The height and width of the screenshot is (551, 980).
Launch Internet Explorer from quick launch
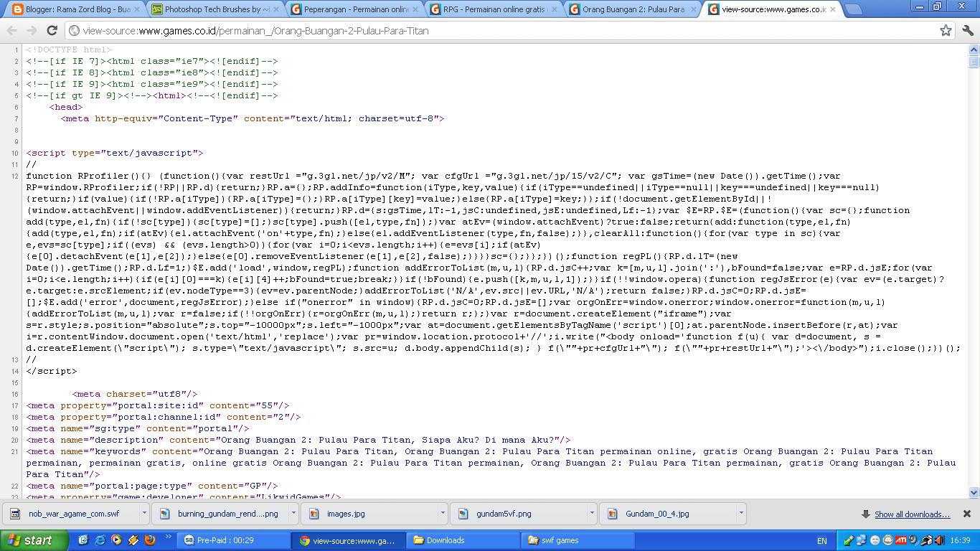[x=100, y=540]
